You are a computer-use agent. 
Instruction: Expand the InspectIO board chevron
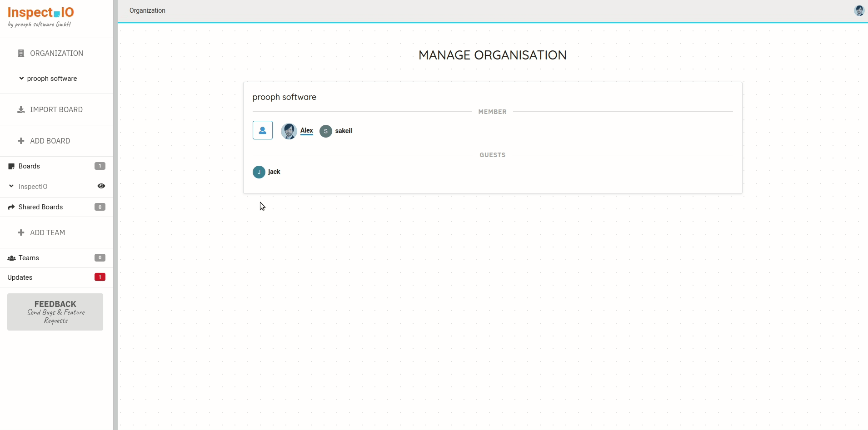coord(11,186)
